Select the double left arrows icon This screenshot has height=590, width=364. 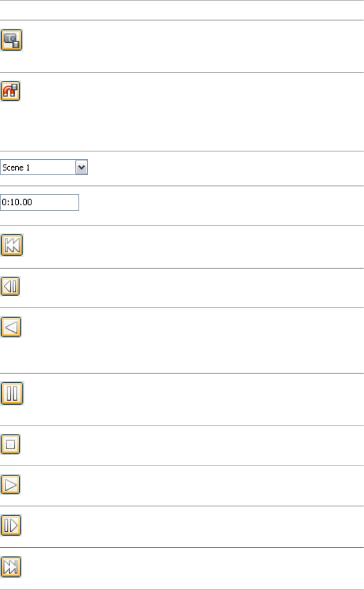click(x=11, y=246)
